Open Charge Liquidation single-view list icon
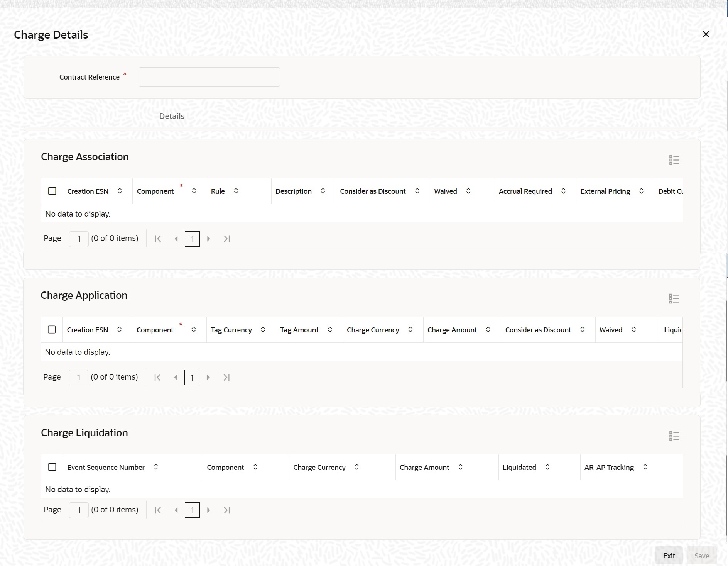728x566 pixels. [x=674, y=436]
